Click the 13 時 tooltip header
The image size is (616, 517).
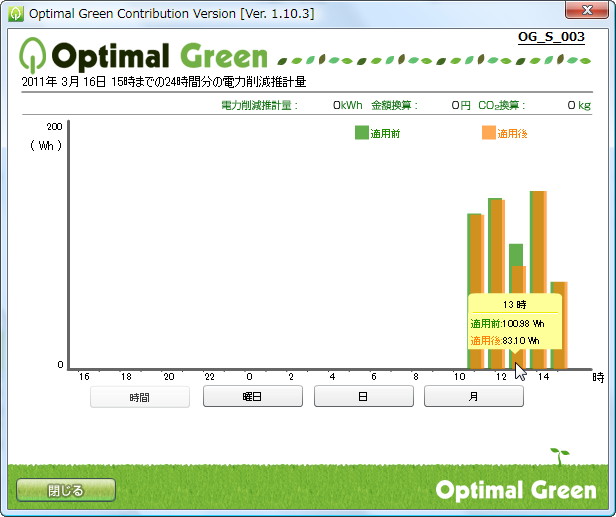tap(514, 304)
